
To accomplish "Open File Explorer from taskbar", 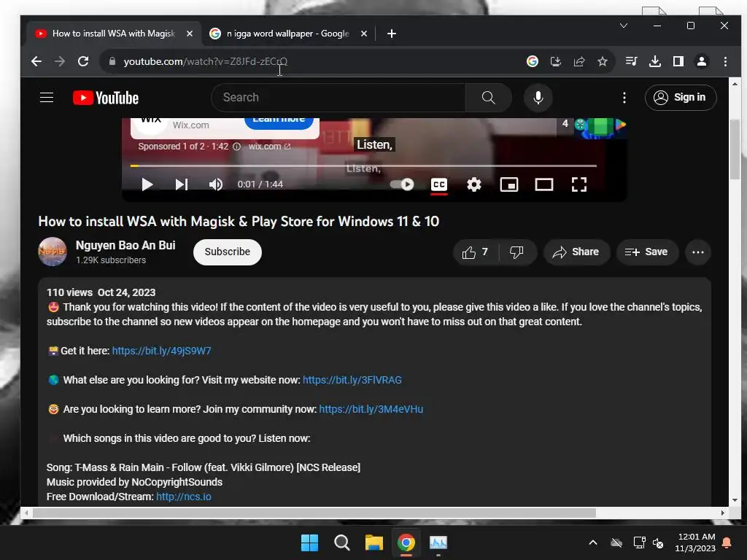I will (374, 542).
